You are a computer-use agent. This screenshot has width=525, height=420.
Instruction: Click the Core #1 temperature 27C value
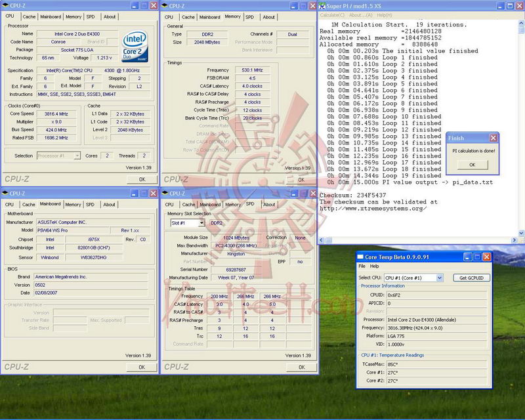click(x=436, y=373)
